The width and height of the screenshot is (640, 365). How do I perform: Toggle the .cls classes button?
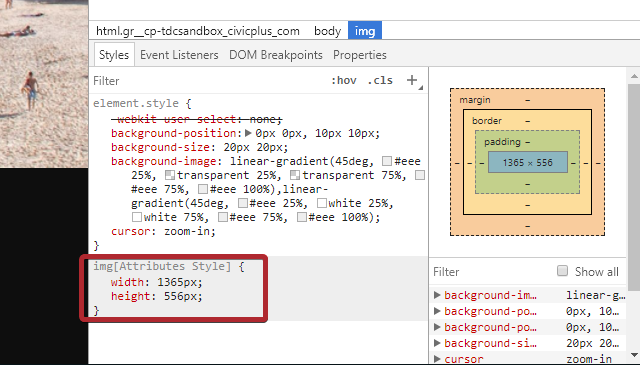tap(380, 80)
